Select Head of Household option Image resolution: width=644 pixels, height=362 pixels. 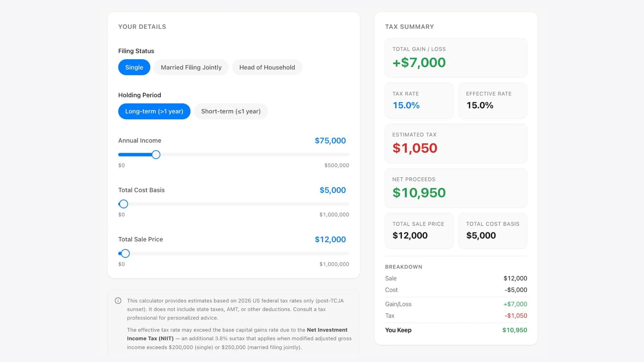pos(267,67)
